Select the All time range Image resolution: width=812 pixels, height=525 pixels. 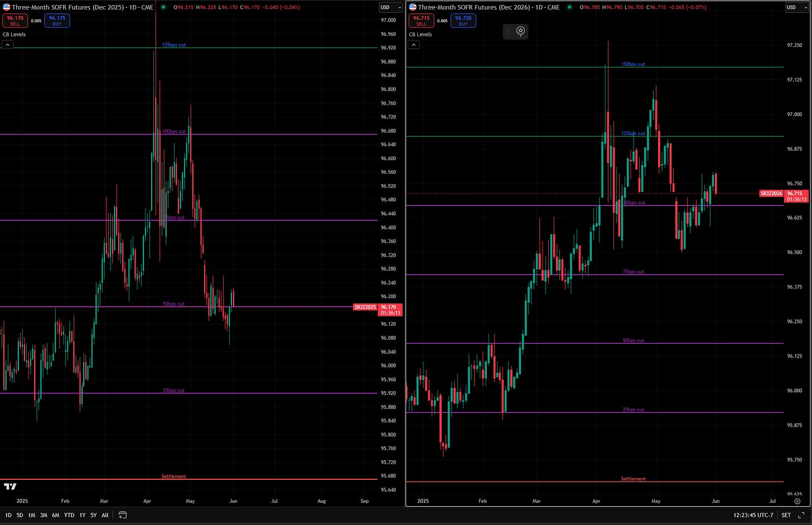[105, 515]
